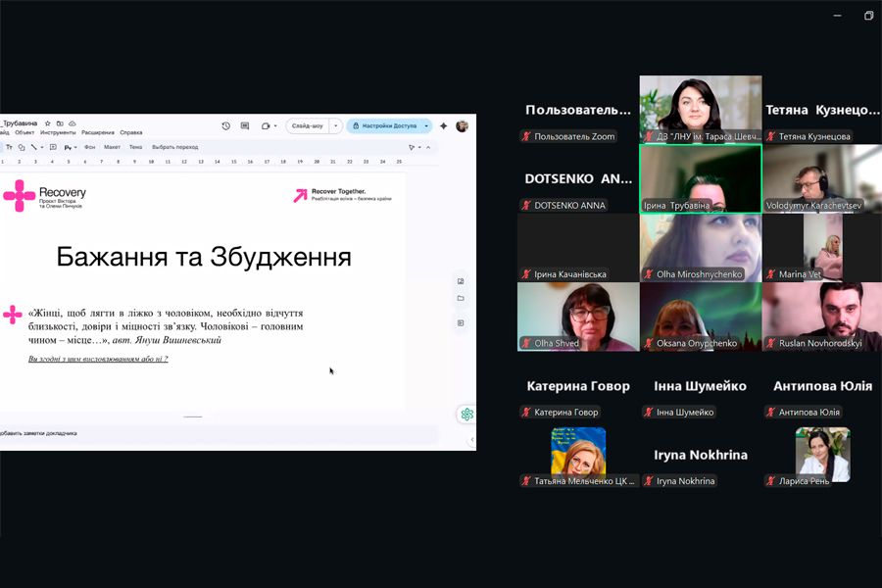Open the Google account avatar
Image resolution: width=882 pixels, height=588 pixels.
[462, 126]
